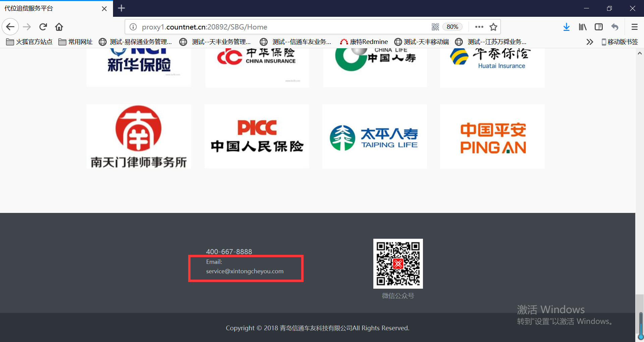Click the Copyright 2018 footer text
The width and height of the screenshot is (644, 342).
[x=317, y=328]
